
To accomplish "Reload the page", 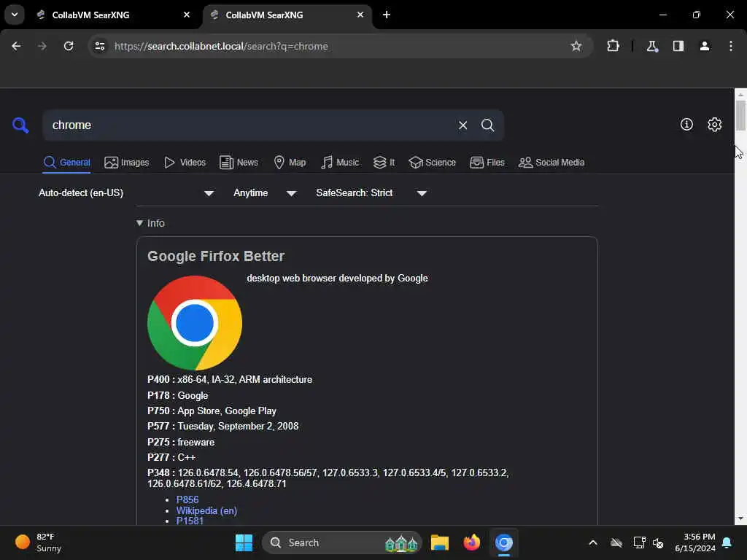I will (x=69, y=46).
